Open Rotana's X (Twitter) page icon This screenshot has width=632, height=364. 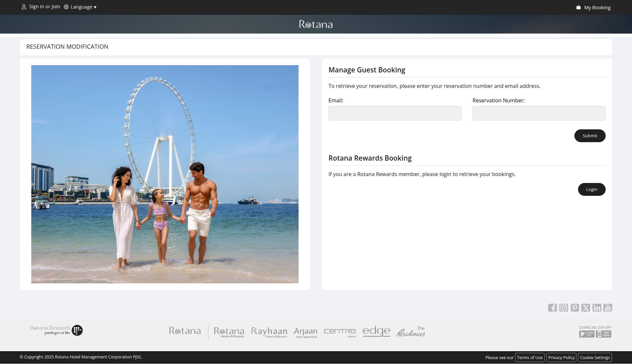point(586,308)
